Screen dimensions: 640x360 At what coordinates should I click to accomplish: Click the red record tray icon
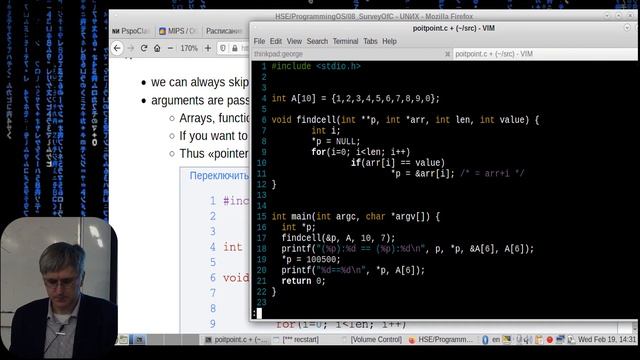tap(549, 340)
